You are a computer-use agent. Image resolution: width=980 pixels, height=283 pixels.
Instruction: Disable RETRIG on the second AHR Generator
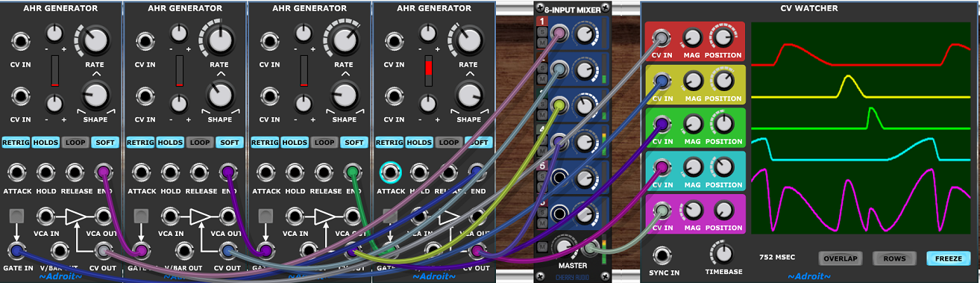click(139, 142)
